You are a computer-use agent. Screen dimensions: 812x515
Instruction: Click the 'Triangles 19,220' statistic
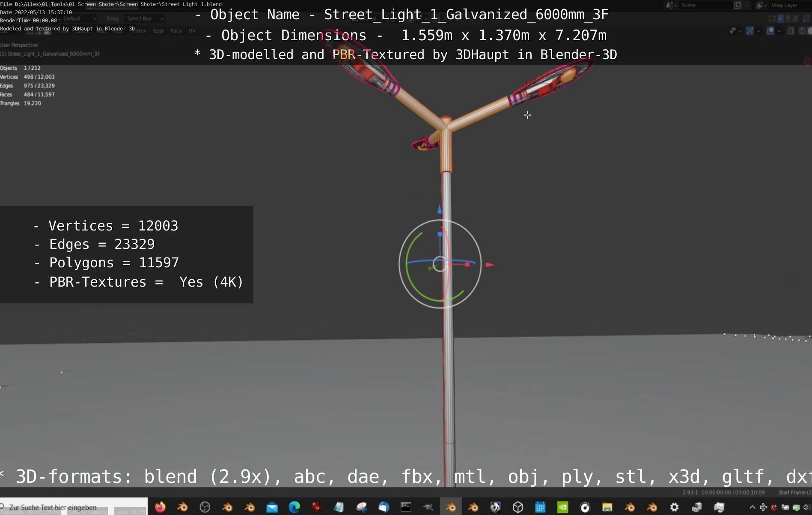21,103
